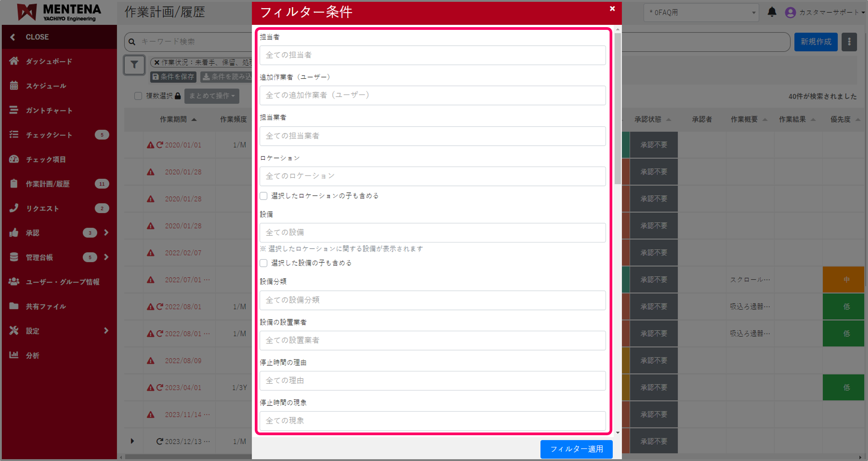Open the ダッシュボード sidebar icon

[x=14, y=61]
